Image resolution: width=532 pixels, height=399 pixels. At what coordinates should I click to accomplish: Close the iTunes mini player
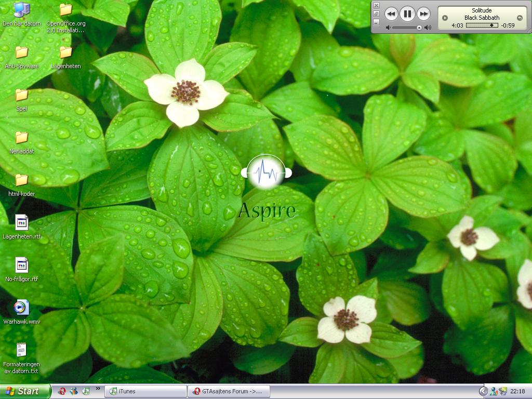(x=376, y=5)
